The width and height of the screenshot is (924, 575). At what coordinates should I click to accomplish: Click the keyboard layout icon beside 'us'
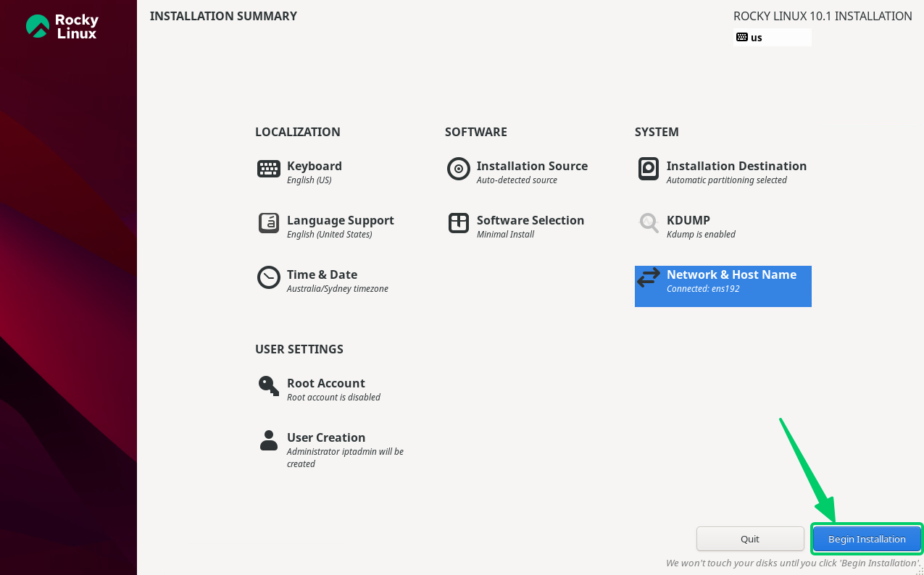tap(742, 37)
